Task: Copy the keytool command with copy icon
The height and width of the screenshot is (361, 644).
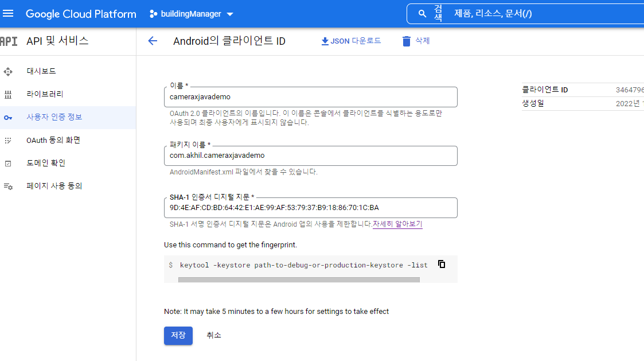Action: tap(442, 264)
